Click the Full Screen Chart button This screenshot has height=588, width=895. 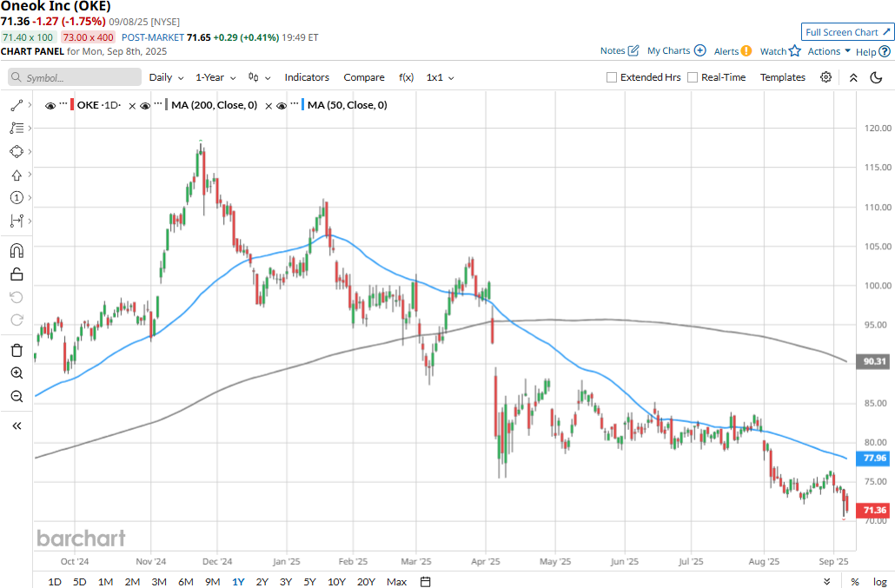click(847, 32)
